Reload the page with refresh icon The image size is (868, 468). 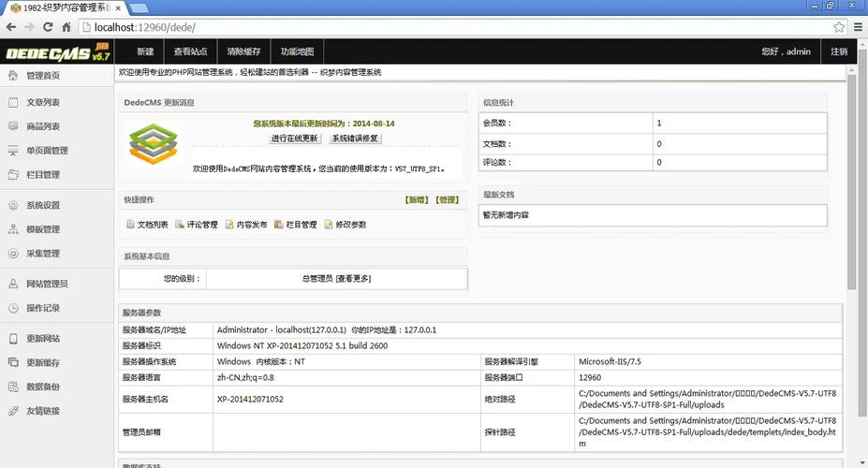click(48, 27)
